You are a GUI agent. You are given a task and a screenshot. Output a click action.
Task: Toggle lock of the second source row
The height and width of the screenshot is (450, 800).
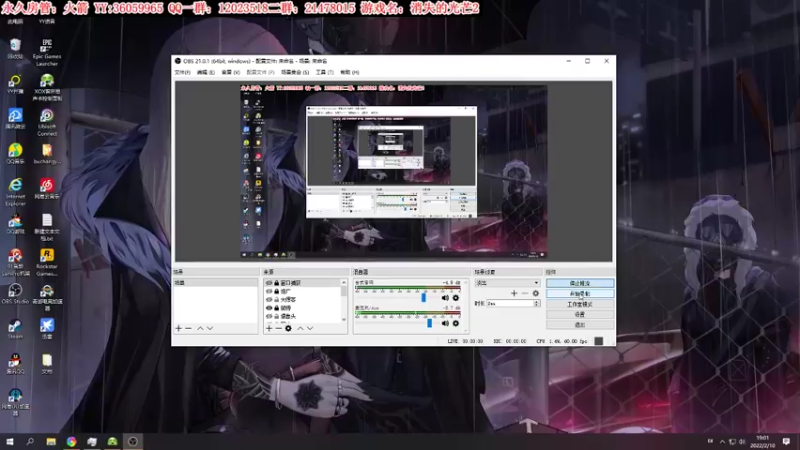(x=277, y=291)
